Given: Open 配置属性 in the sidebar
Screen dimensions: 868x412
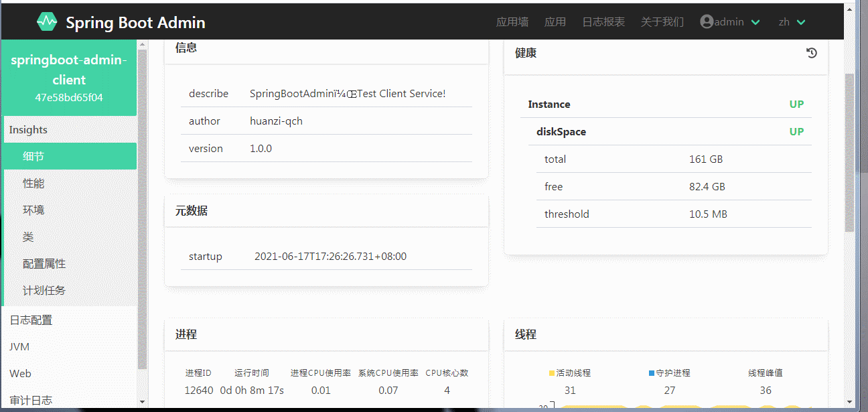Looking at the screenshot, I should coord(68,264).
